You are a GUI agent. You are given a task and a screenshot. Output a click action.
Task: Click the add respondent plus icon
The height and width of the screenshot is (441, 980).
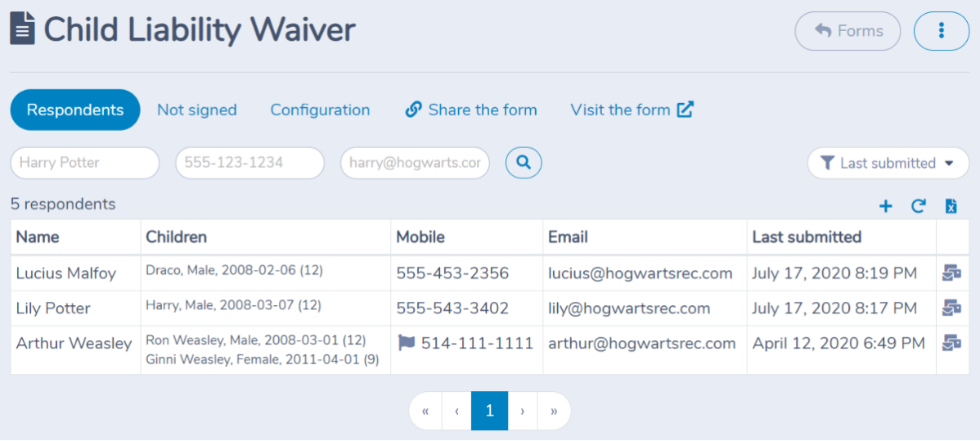coord(886,206)
